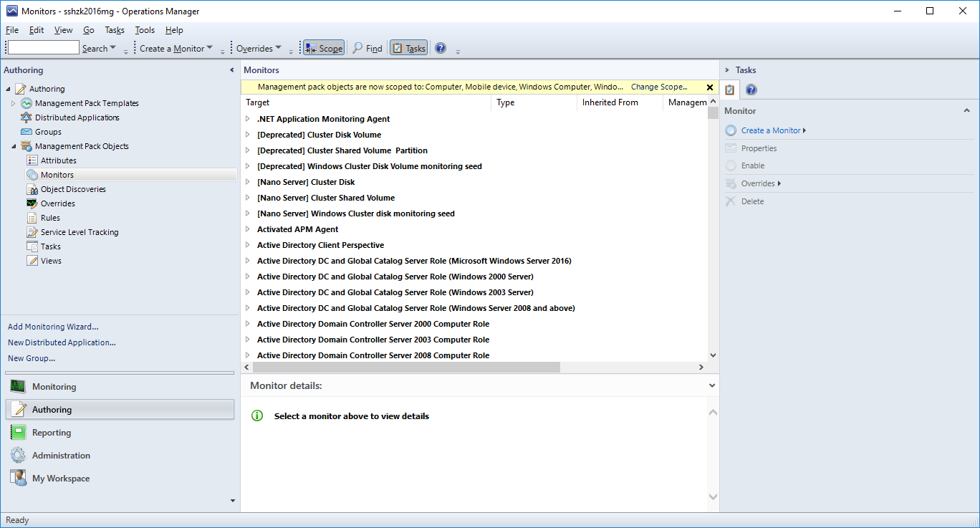This screenshot has width=980, height=528.
Task: Click the Service Level Tracking icon
Action: [32, 232]
